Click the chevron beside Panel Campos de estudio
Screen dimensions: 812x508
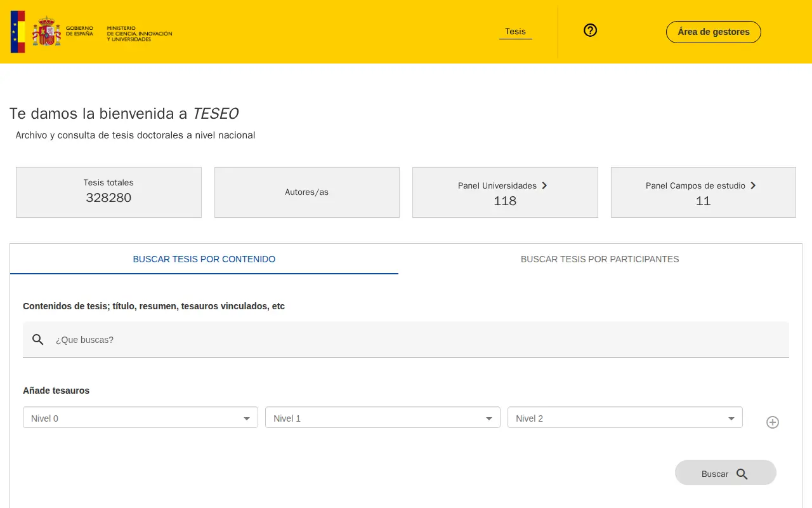point(753,185)
